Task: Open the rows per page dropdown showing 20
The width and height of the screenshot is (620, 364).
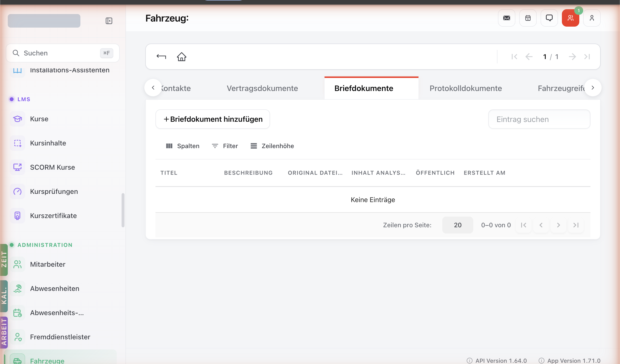Action: (457, 225)
